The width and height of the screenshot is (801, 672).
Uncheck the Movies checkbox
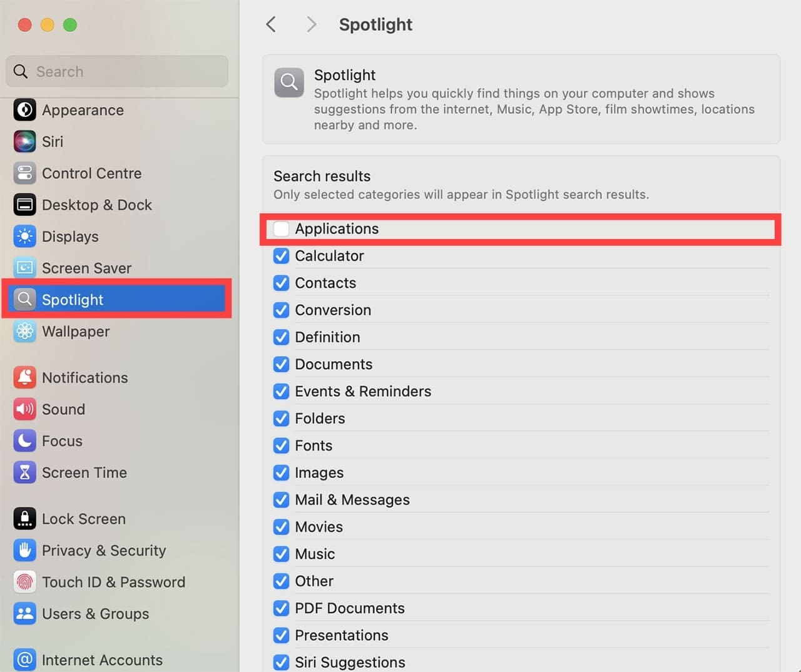pos(282,527)
